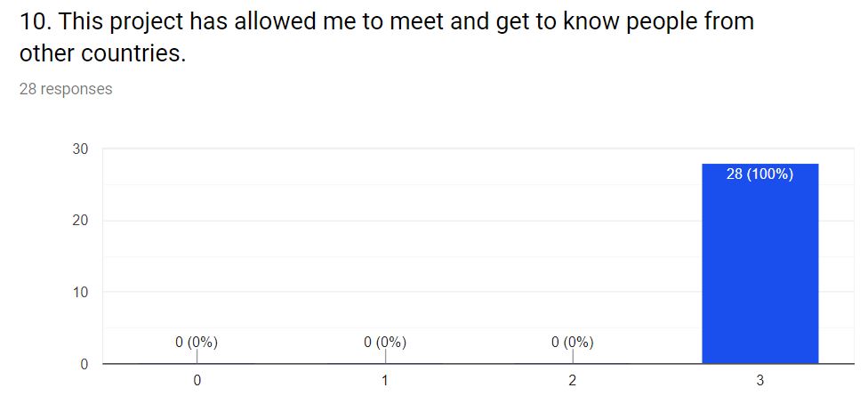Click the y-axis value 30
Image resolution: width=868 pixels, height=404 pixels.
pyautogui.click(x=81, y=149)
